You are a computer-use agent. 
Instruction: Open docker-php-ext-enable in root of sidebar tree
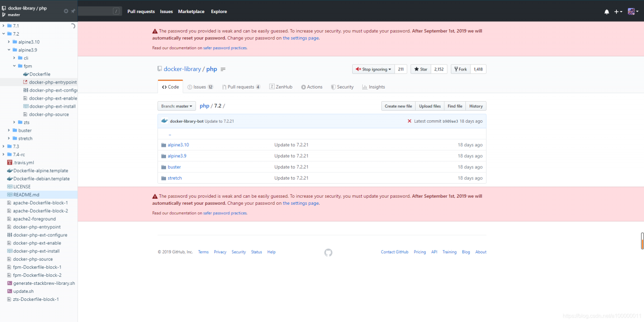tap(37, 243)
